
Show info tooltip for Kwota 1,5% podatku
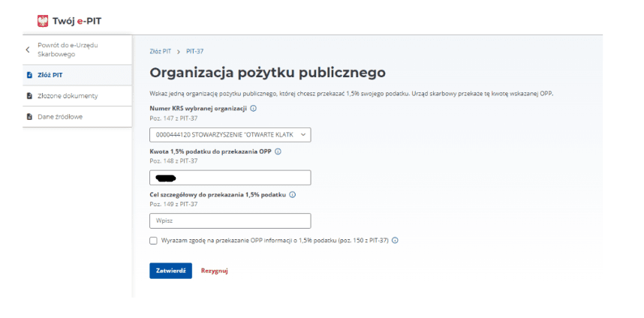pos(278,151)
